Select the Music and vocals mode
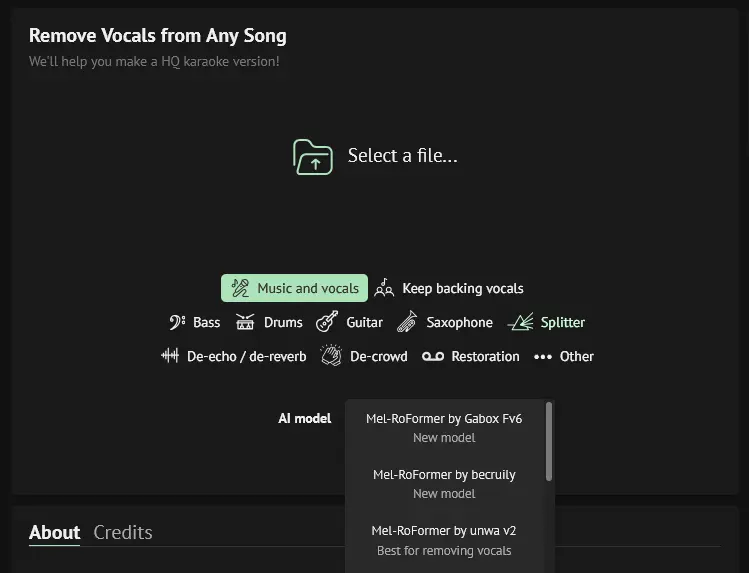This screenshot has width=749, height=573. click(294, 288)
